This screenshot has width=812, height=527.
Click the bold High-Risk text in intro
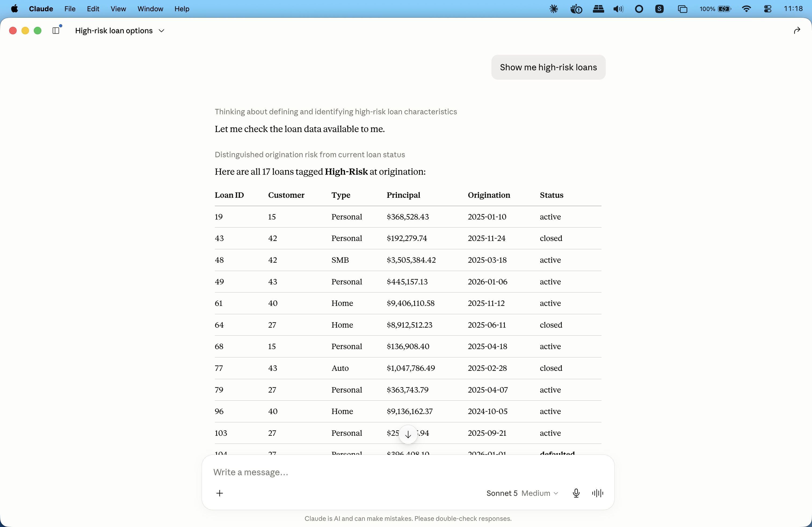[346, 171]
